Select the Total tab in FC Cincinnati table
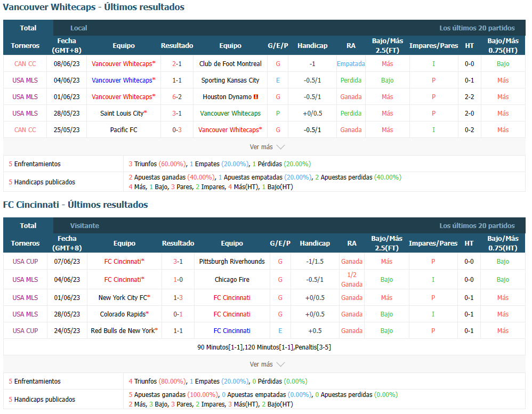 click(28, 225)
